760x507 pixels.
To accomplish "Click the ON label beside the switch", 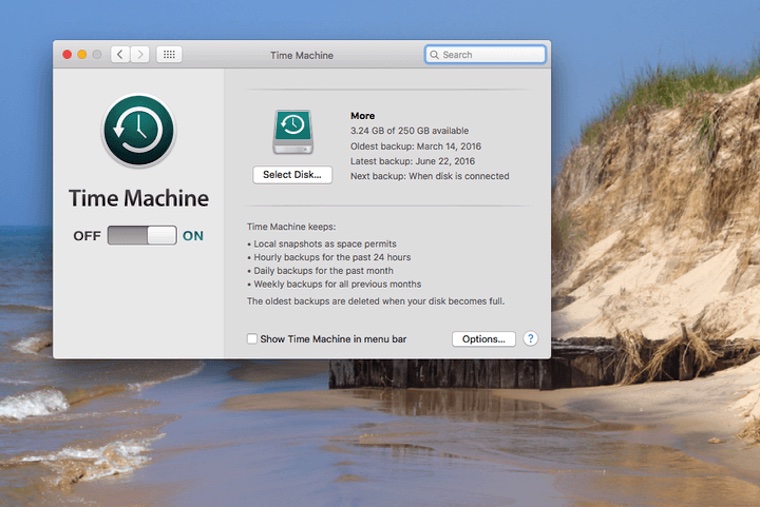I will [193, 236].
